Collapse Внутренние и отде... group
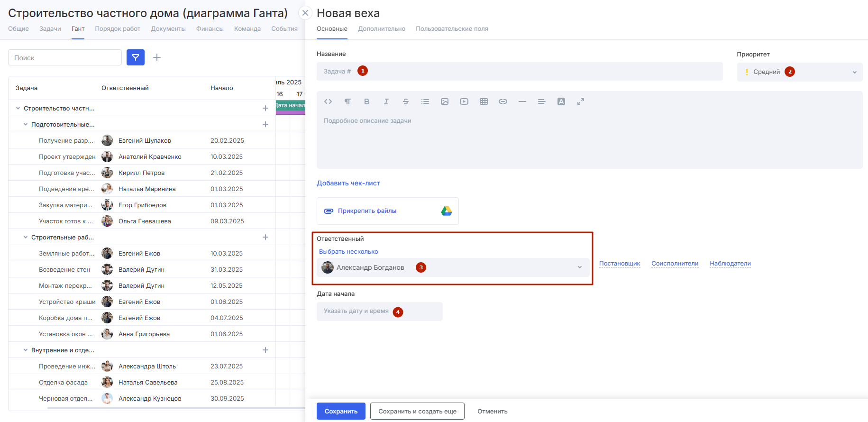868x422 pixels. tap(26, 350)
